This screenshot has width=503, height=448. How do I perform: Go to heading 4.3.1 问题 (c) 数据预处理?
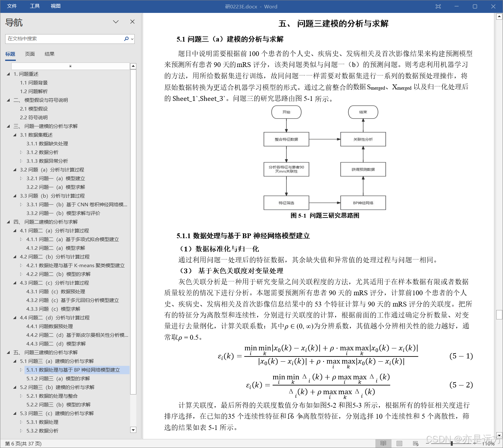pos(56,292)
